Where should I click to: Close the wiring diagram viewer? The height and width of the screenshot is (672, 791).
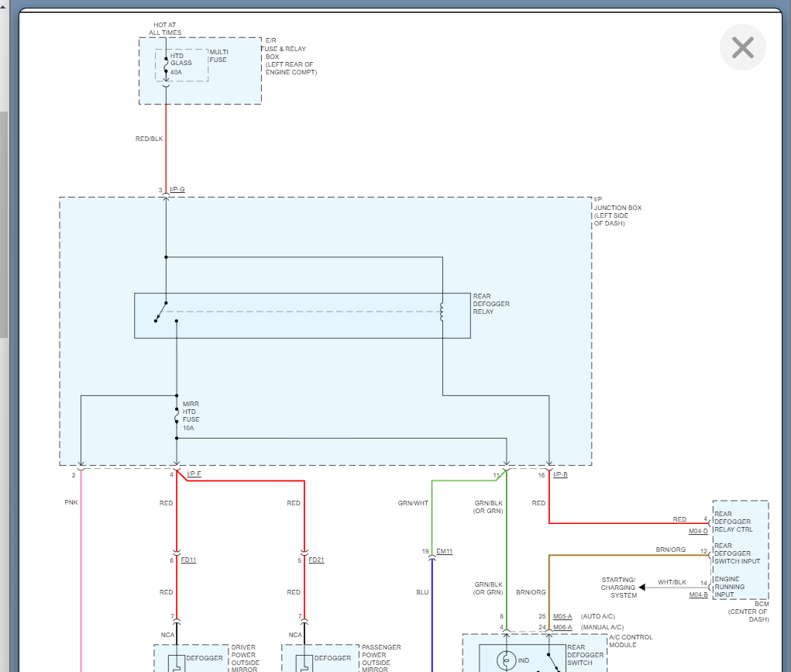[x=742, y=48]
